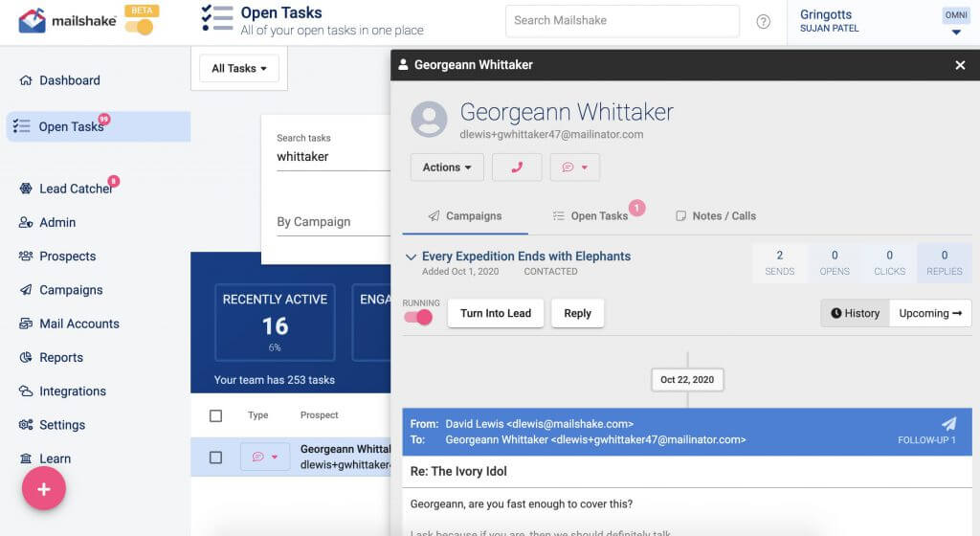This screenshot has height=536, width=980.
Task: Toggle the Running campaign switch
Action: click(x=418, y=318)
